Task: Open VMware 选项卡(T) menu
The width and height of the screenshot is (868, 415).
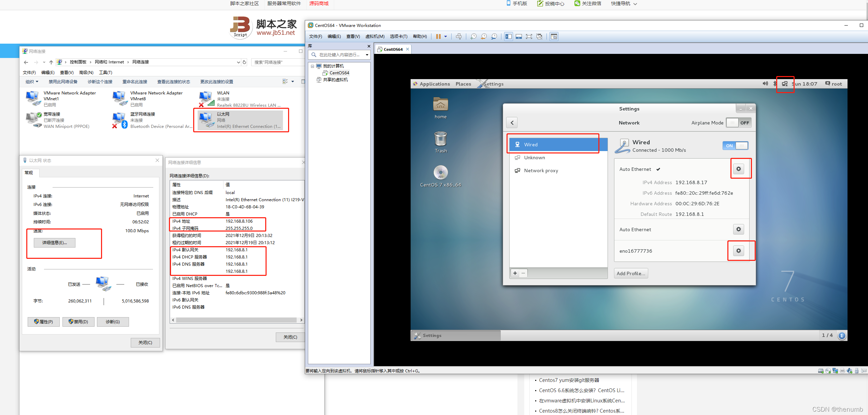Action: (x=399, y=36)
